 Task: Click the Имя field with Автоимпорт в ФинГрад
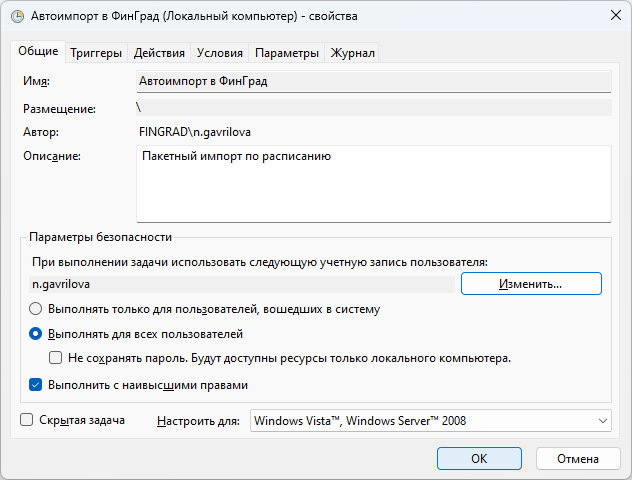pyautogui.click(x=373, y=82)
